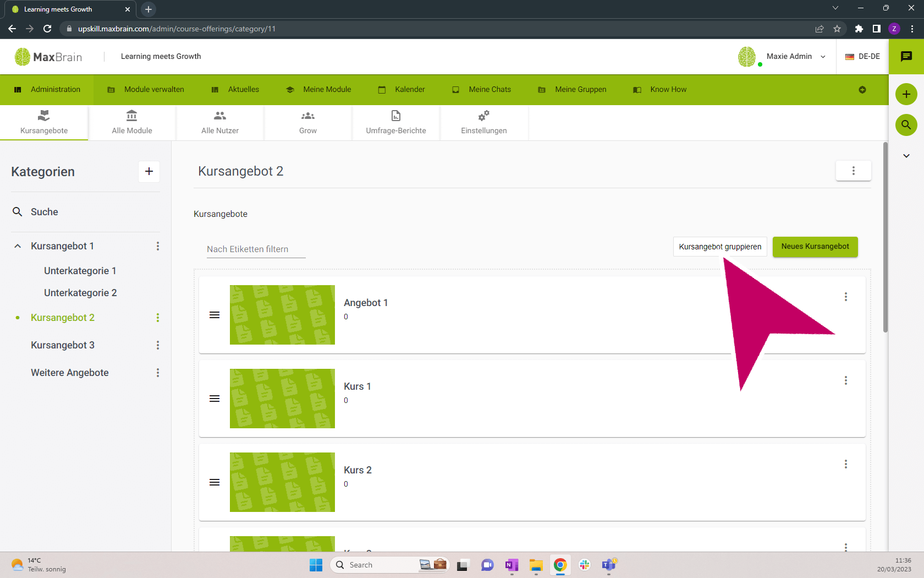Switch to the Alle Module tab
The height and width of the screenshot is (578, 924).
[132, 122]
